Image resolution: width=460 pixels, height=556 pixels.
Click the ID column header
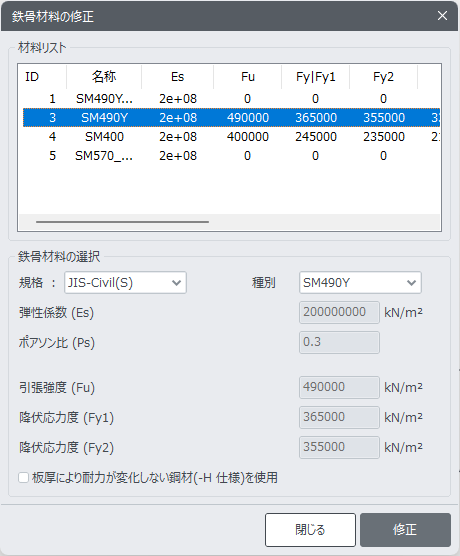tap(42, 77)
